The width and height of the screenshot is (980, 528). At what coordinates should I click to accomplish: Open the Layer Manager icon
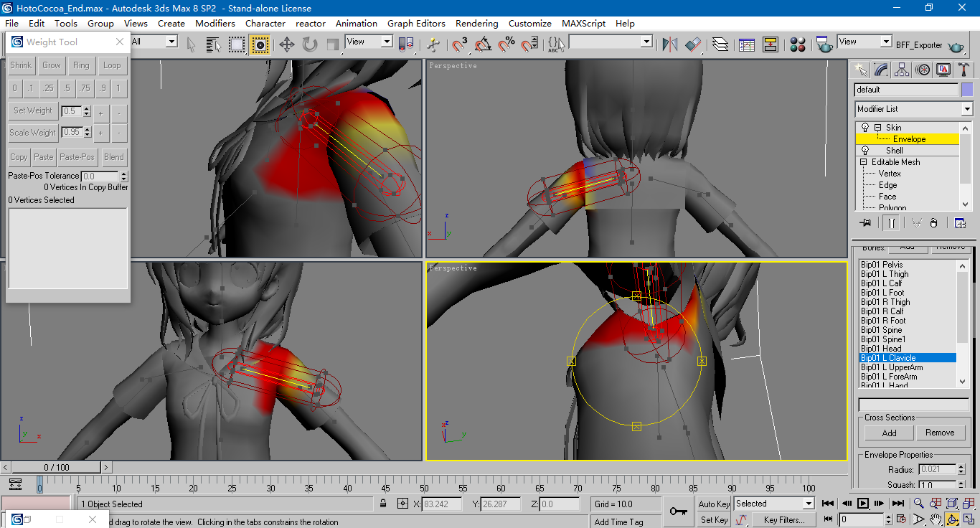pyautogui.click(x=720, y=44)
